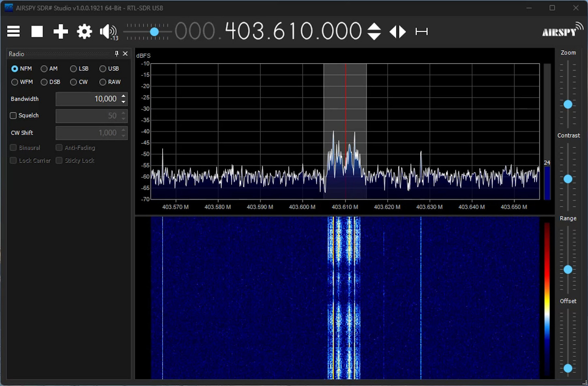This screenshot has height=386, width=588.
Task: Select the WFM demodulation mode
Action: point(15,82)
